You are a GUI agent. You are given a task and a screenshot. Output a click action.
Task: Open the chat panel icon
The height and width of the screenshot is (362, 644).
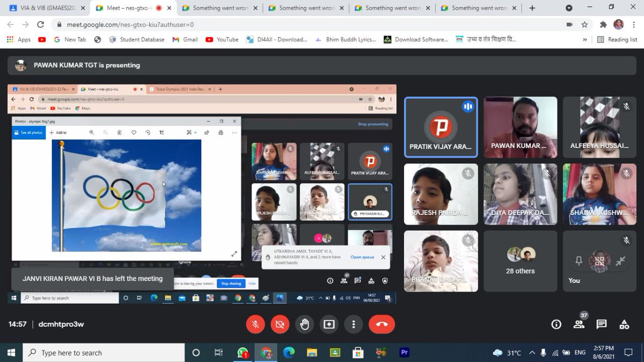point(602,324)
